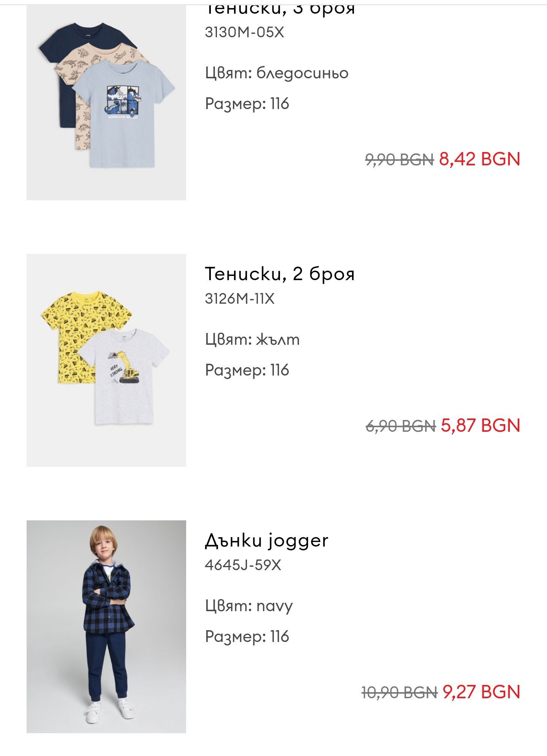The height and width of the screenshot is (756, 547).
Task: Click product code 3126M-11X
Action: click(239, 299)
